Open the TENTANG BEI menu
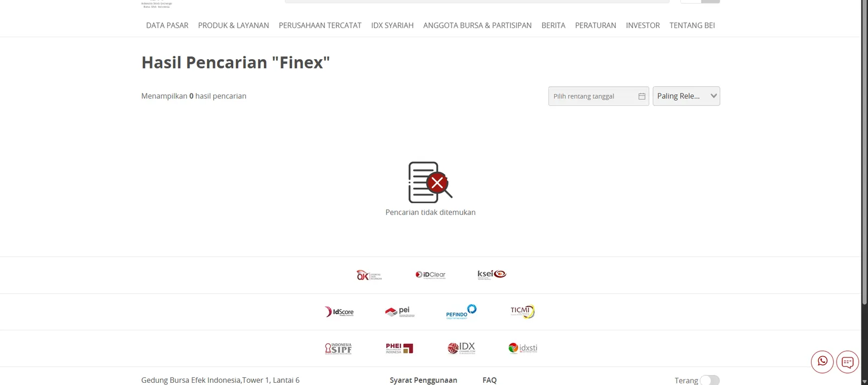The height and width of the screenshot is (385, 868). coord(692,26)
